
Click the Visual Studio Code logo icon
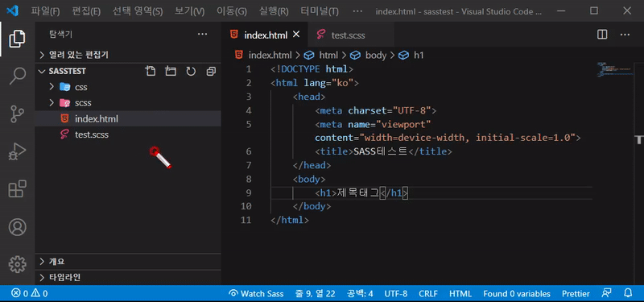coord(13,10)
